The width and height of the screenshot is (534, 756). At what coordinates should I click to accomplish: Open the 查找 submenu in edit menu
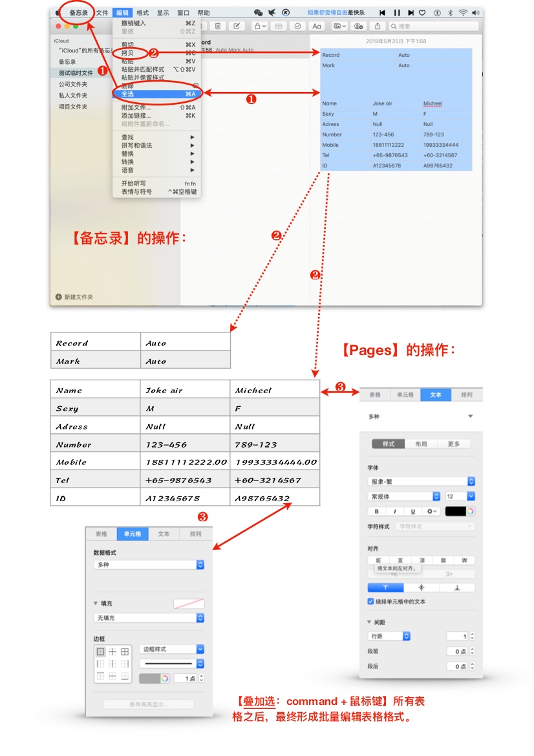point(156,137)
